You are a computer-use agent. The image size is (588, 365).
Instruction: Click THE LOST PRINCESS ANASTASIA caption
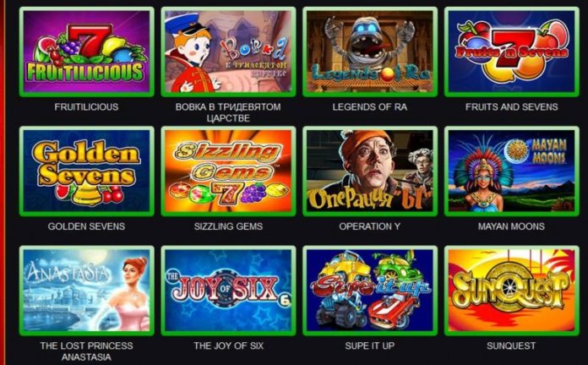(86, 351)
